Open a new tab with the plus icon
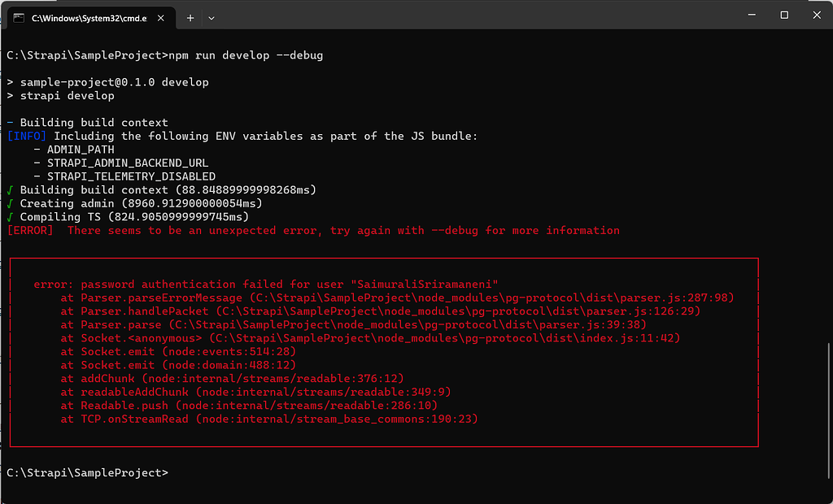This screenshot has width=833, height=504. click(x=190, y=15)
